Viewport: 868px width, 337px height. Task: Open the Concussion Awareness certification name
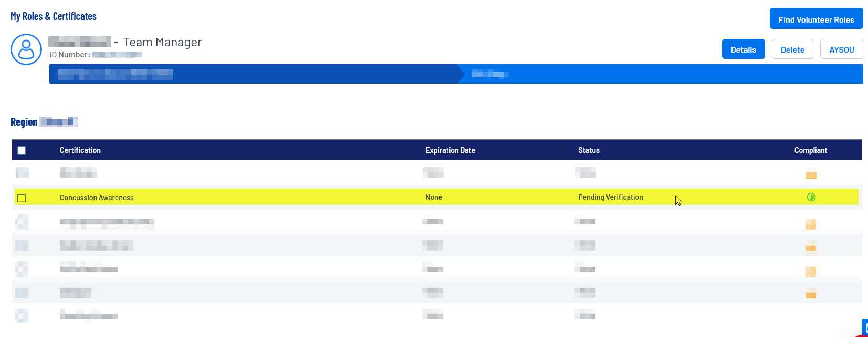(x=97, y=198)
